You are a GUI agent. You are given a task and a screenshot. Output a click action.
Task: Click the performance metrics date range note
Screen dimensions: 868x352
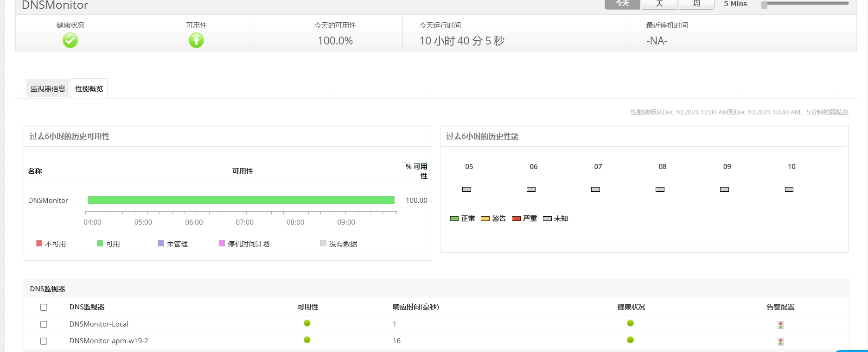coord(740,112)
